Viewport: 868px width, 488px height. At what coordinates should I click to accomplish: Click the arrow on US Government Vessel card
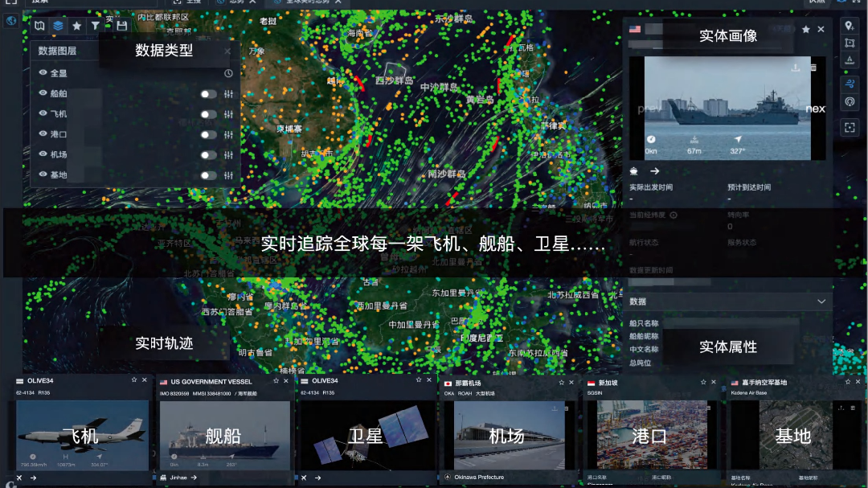tap(194, 478)
